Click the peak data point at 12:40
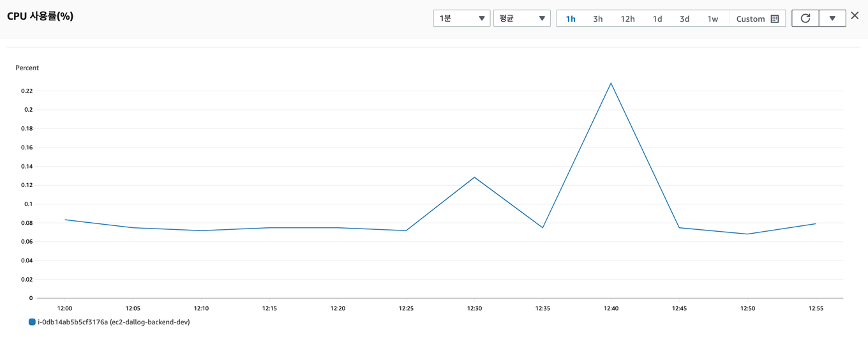 tap(611, 83)
